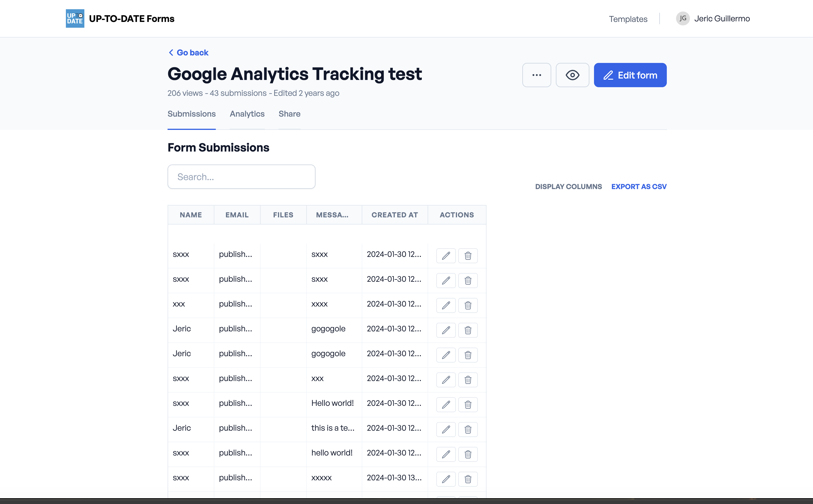Preview form with the eye icon button

572,75
